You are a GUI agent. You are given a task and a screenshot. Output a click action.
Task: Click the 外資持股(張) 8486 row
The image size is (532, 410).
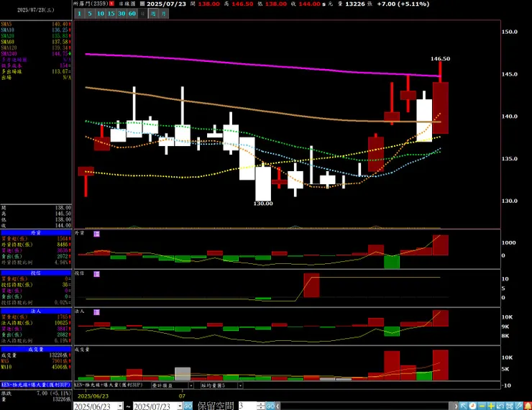[36, 245]
